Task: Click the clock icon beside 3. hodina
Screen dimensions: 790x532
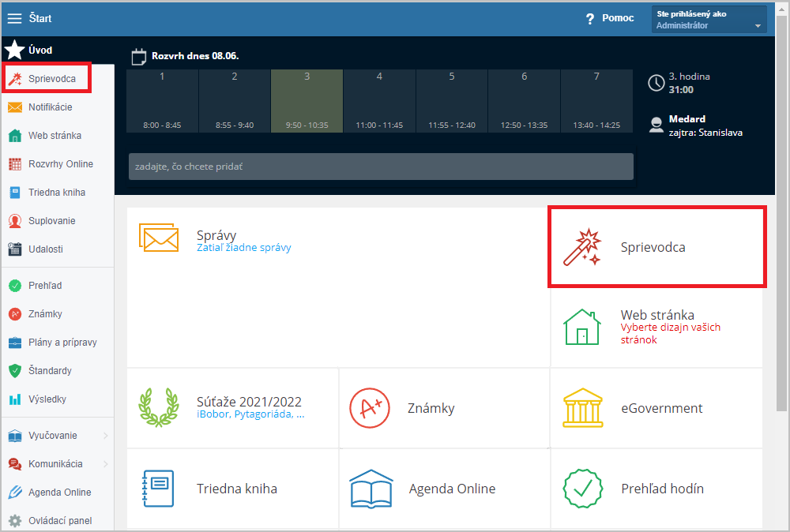Action: click(x=656, y=83)
